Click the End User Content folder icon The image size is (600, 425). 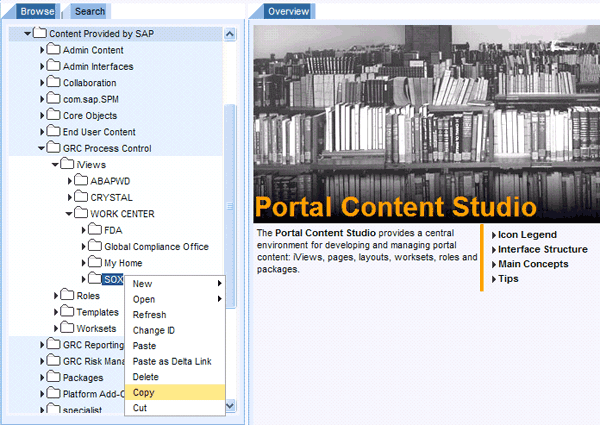click(53, 131)
